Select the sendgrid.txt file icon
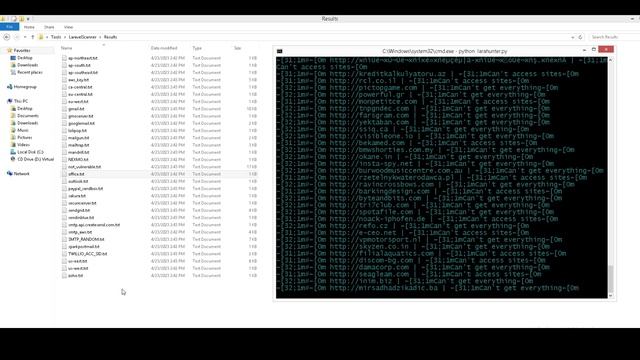The height and width of the screenshot is (360, 640). (x=64, y=210)
